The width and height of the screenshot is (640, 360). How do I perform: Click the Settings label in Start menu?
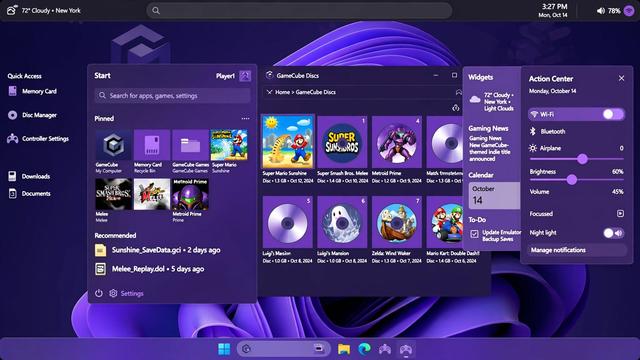tap(132, 293)
